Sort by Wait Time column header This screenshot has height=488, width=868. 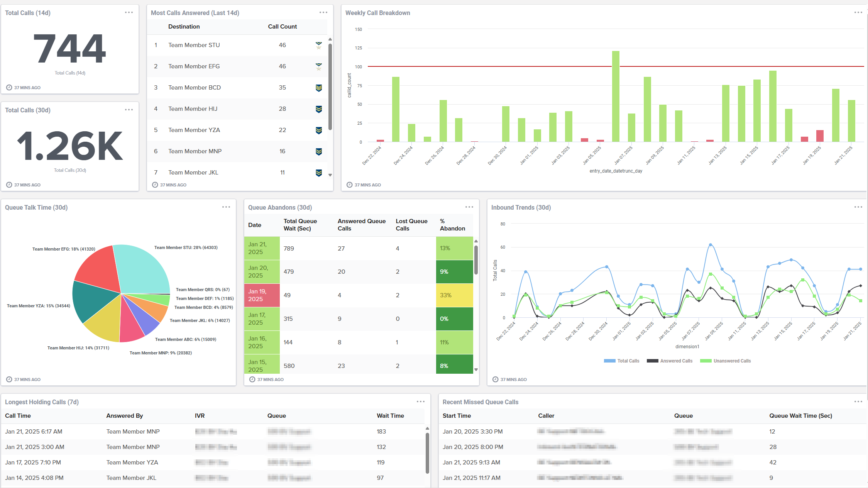click(390, 416)
